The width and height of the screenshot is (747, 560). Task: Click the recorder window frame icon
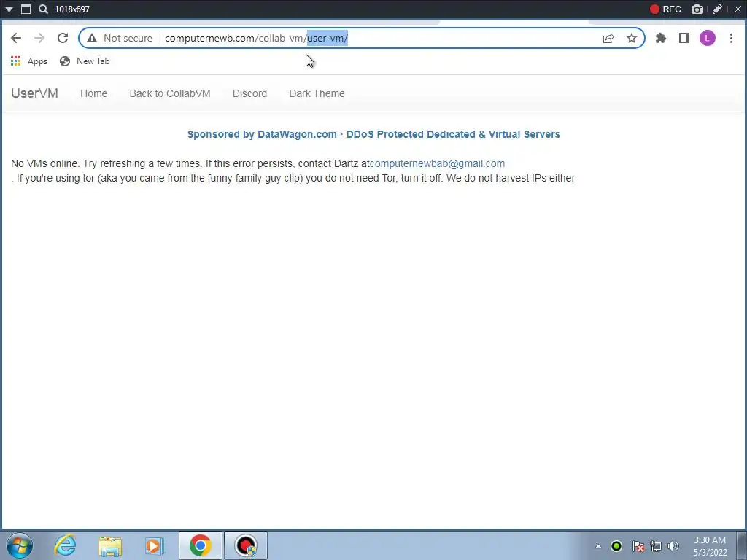tap(26, 9)
